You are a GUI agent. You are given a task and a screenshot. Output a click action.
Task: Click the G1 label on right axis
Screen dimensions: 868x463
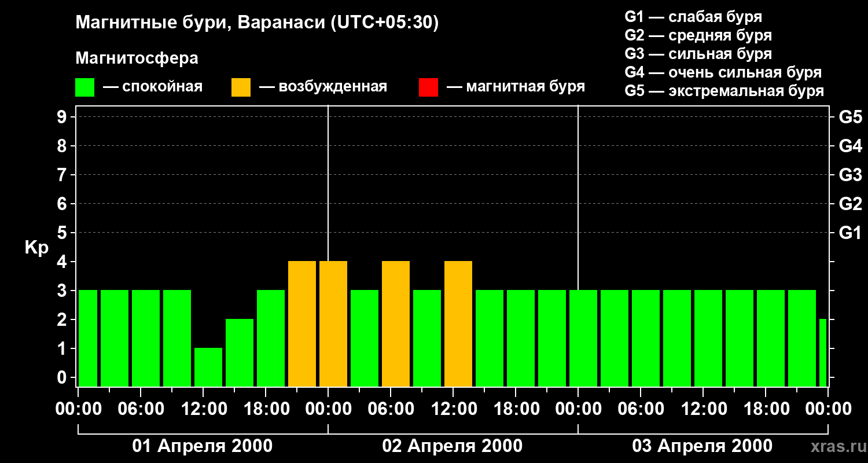[x=851, y=233]
